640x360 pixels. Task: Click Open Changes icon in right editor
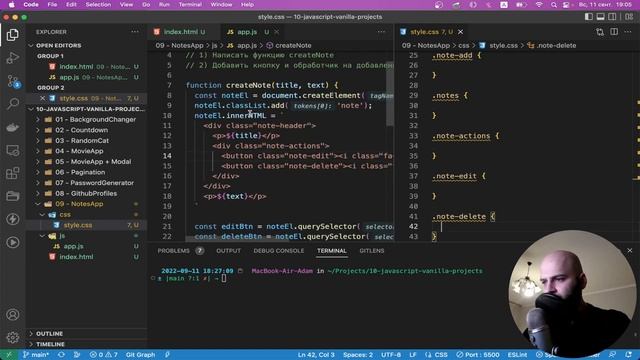(x=600, y=32)
